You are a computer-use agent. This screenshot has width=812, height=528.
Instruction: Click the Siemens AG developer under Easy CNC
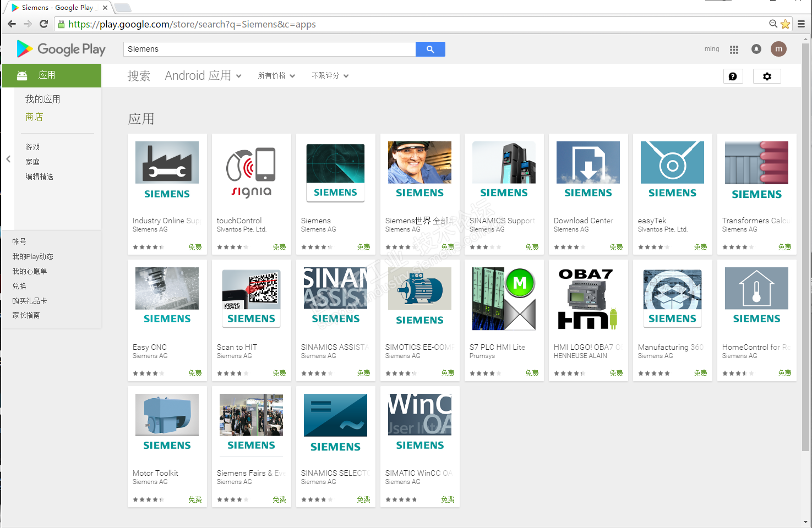click(x=150, y=356)
